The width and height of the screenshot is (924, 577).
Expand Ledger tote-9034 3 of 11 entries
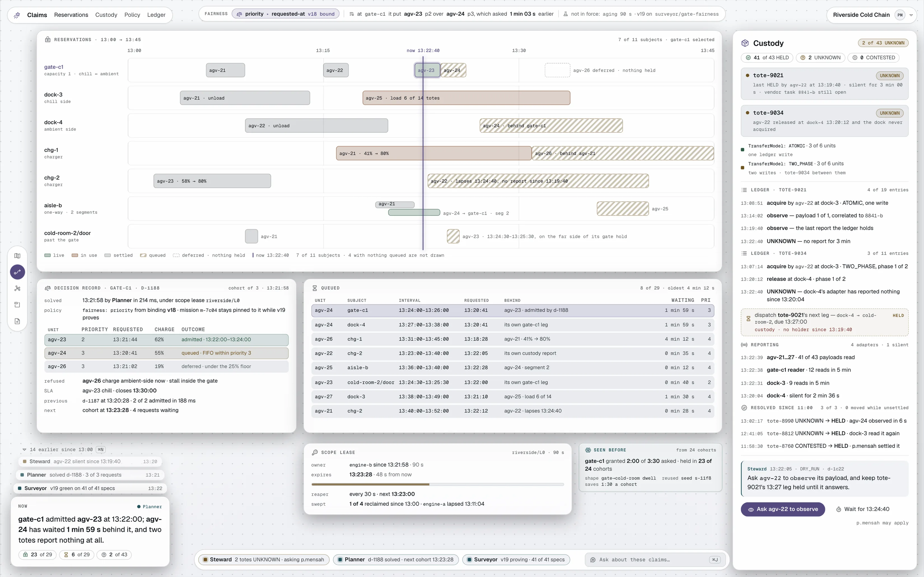point(824,254)
